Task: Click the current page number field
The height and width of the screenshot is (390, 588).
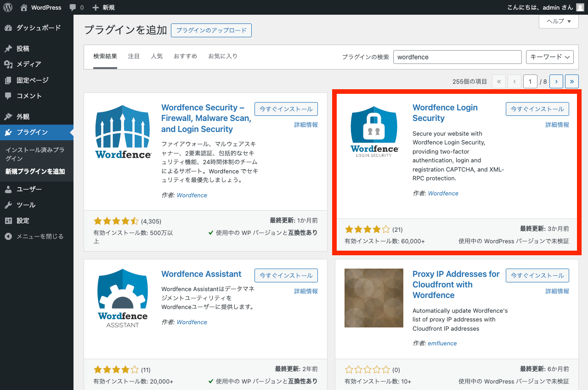Action: pos(530,81)
